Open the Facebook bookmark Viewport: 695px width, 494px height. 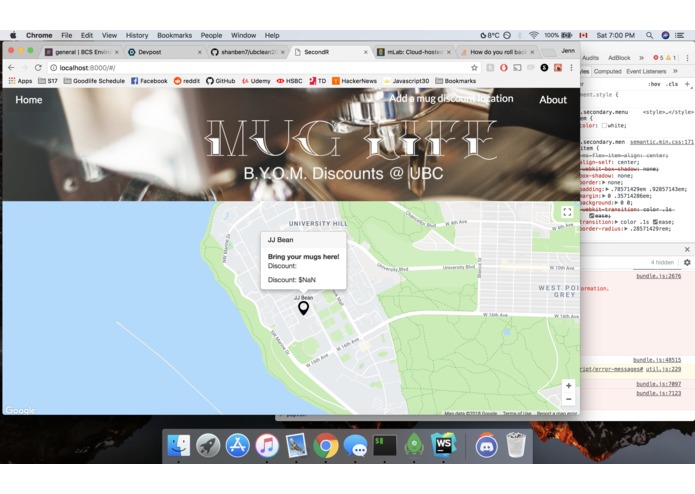click(149, 81)
